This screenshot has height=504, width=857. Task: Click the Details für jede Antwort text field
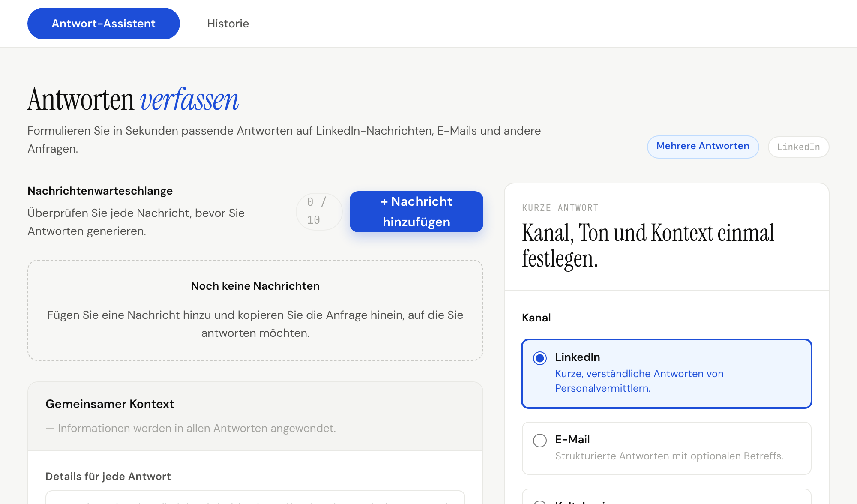pos(255,497)
